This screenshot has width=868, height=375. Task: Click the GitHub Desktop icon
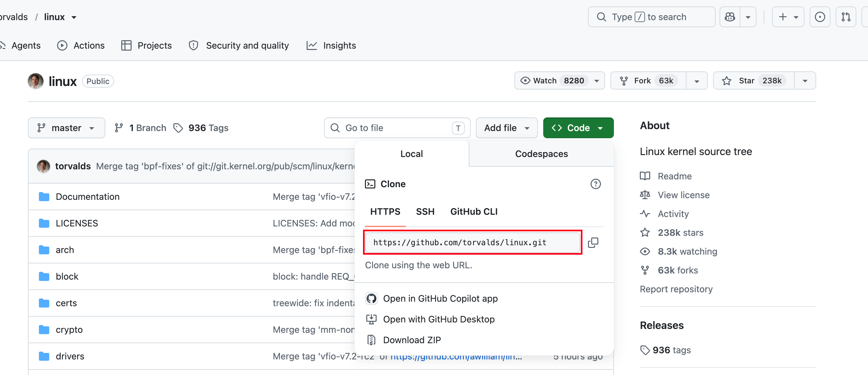point(371,319)
